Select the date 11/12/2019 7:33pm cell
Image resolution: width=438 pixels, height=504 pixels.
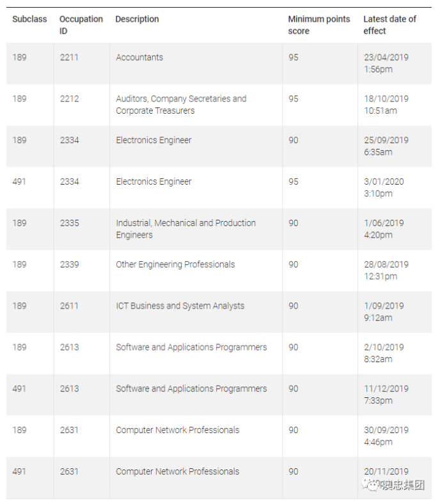point(386,394)
